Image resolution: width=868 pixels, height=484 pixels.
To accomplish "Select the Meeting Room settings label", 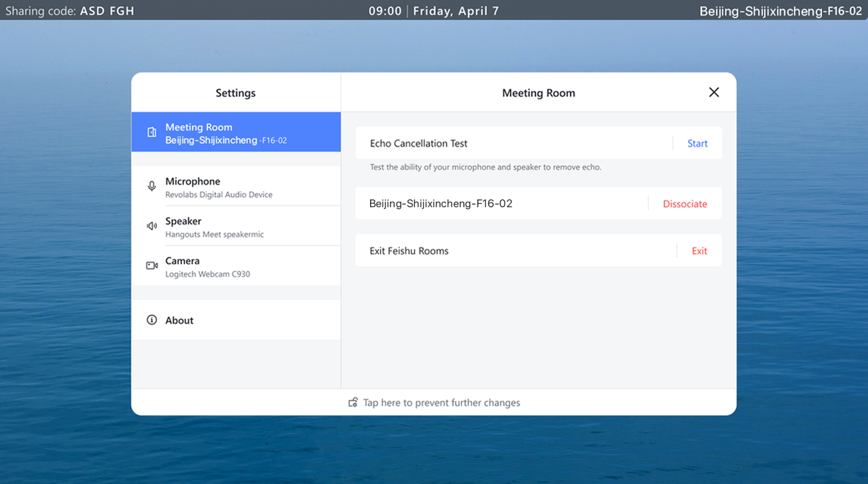I will coord(199,127).
